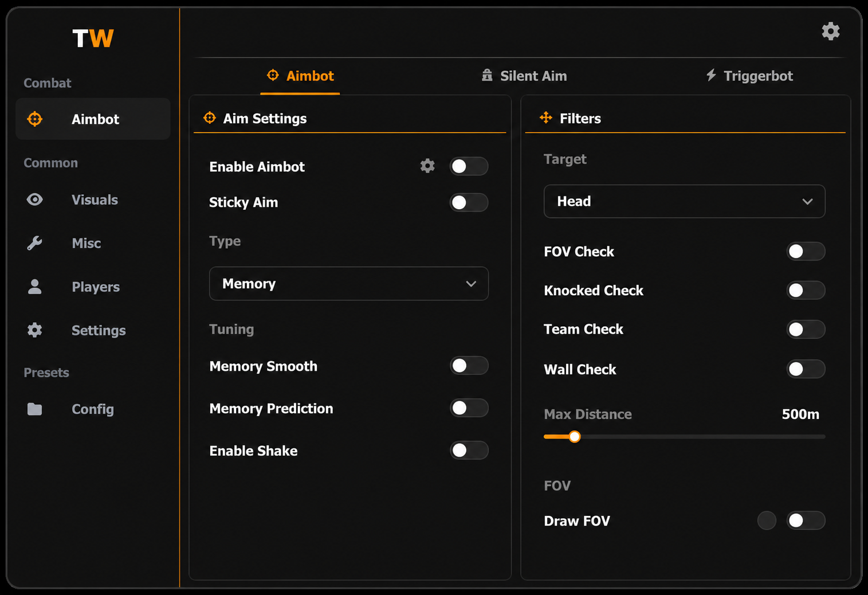
Task: Click the Aim Settings panel title
Action: 265,118
